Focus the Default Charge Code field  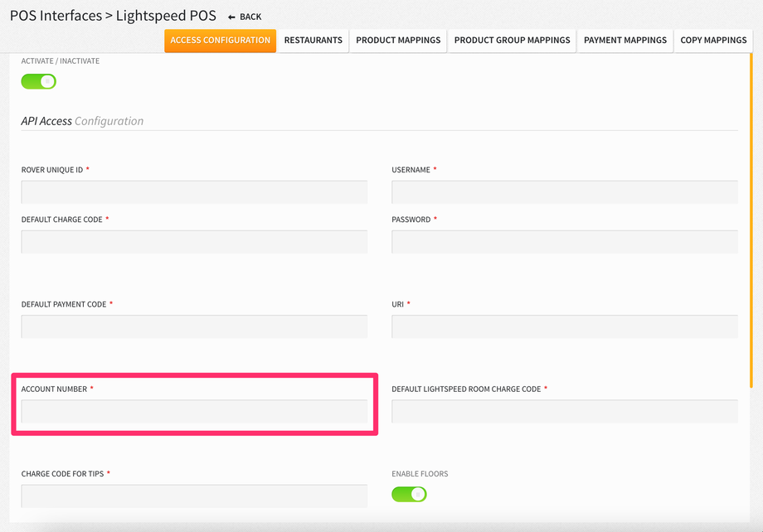(x=194, y=242)
